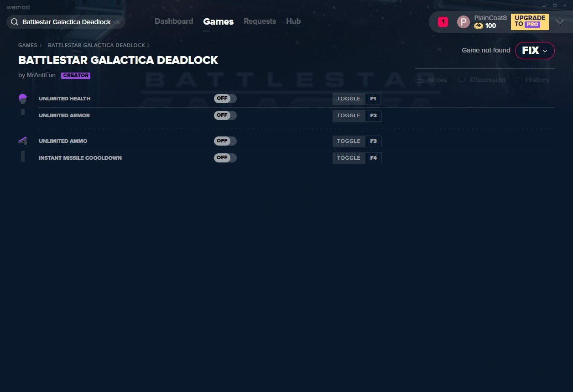Toggle Instant Missile Cooldown on
573x392 pixels.
[x=225, y=158]
